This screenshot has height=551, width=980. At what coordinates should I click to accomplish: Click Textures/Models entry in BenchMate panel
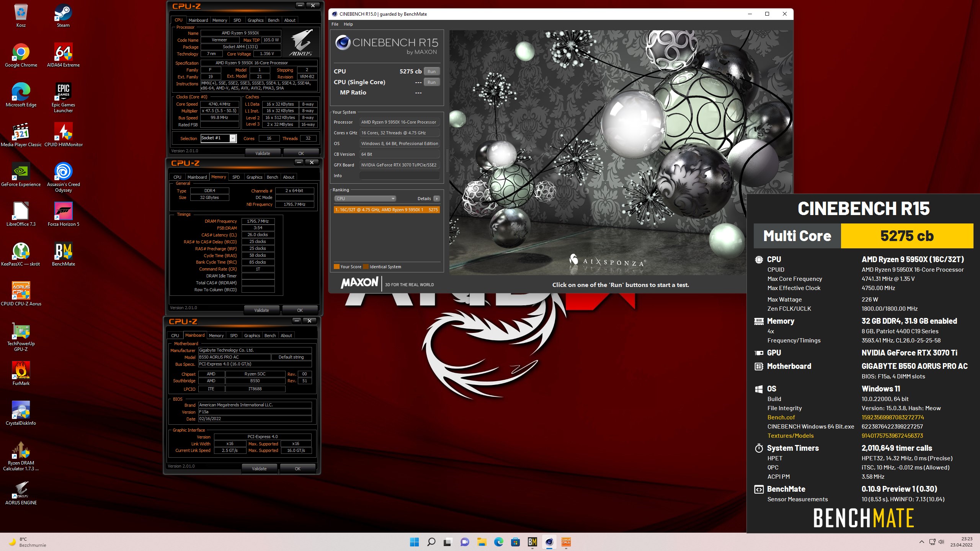[x=791, y=436]
